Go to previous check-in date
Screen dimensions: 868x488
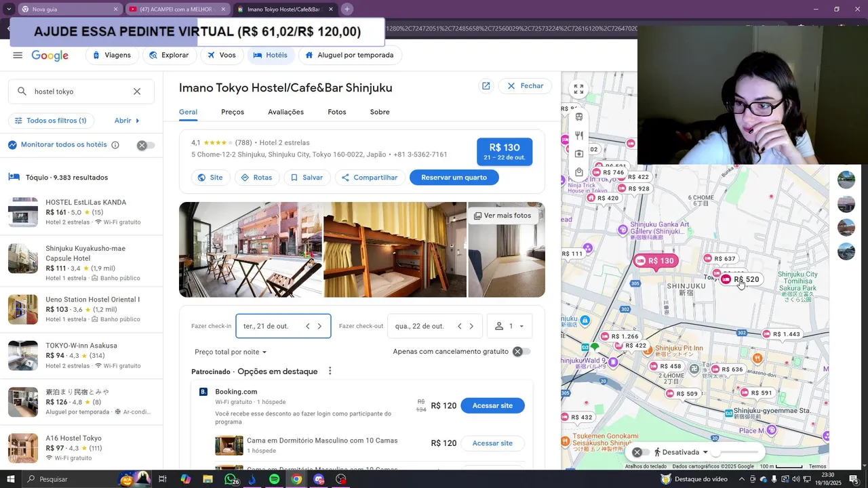point(308,326)
